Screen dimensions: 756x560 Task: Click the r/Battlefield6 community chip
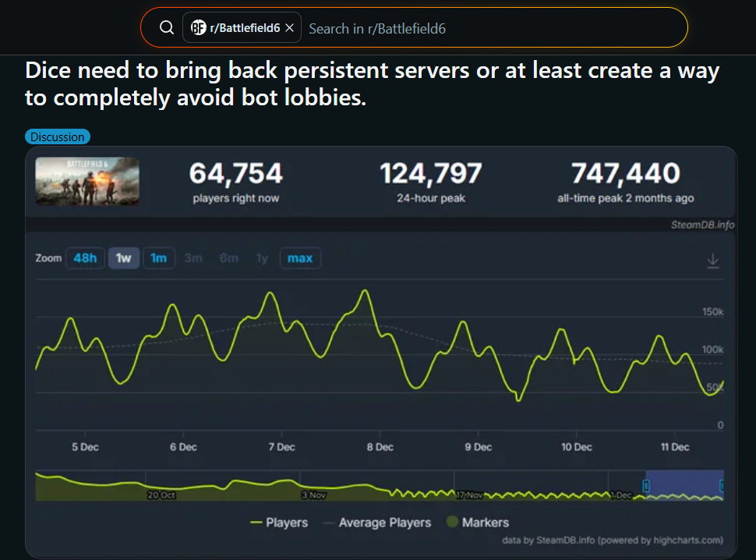[242, 27]
